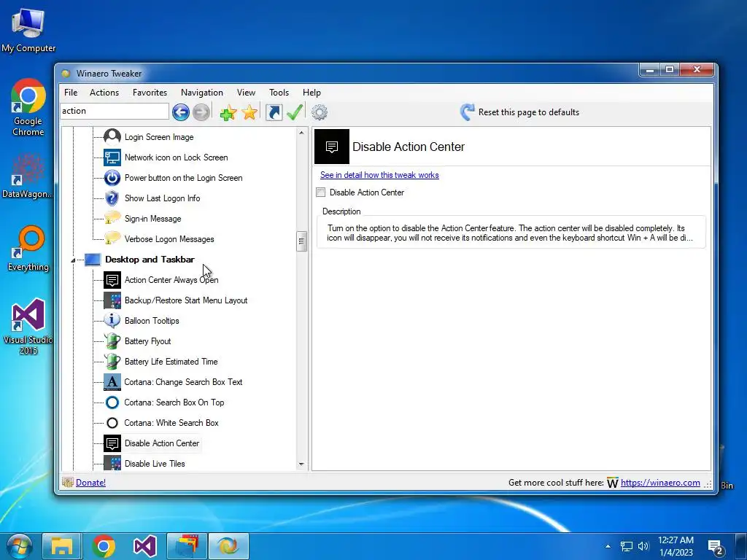This screenshot has width=747, height=560.
Task: Click Cortana: Search Box On Top ring icon
Action: [112, 402]
